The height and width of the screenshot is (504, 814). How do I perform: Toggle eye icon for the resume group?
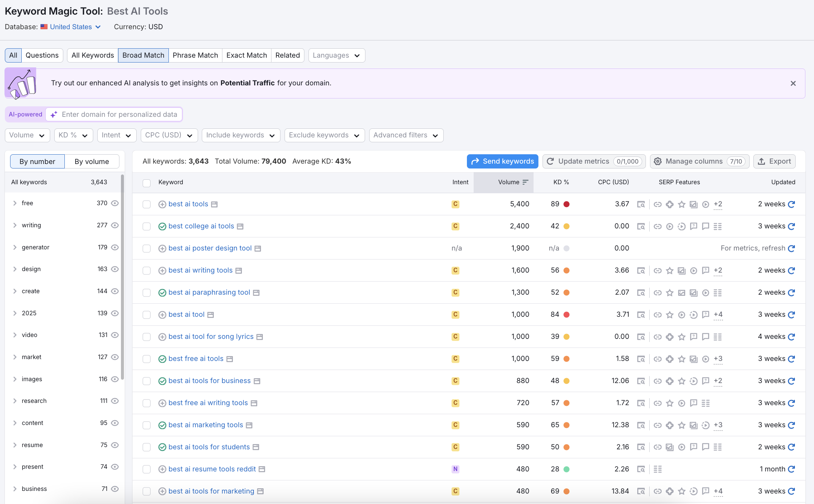(x=115, y=445)
